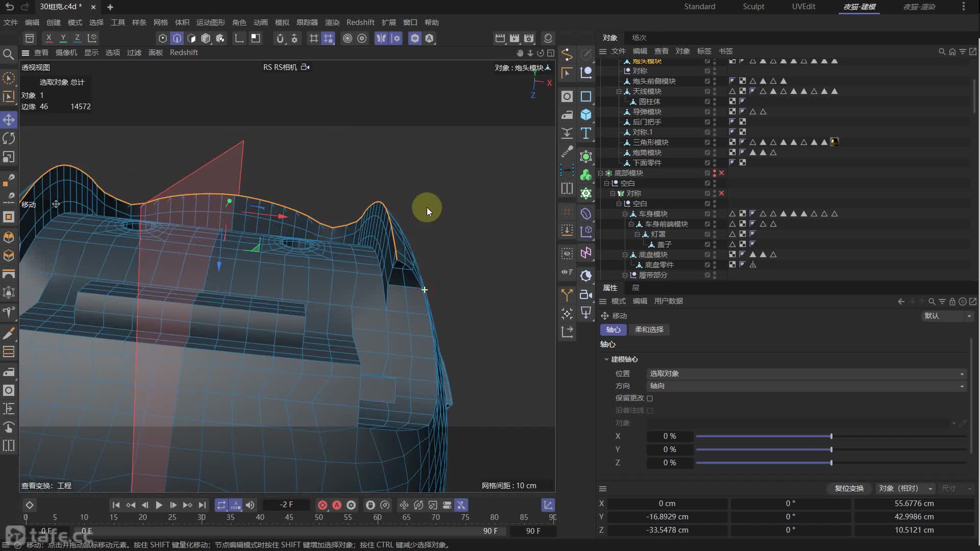Toggle the red X on 底部模块 row

tap(721, 173)
